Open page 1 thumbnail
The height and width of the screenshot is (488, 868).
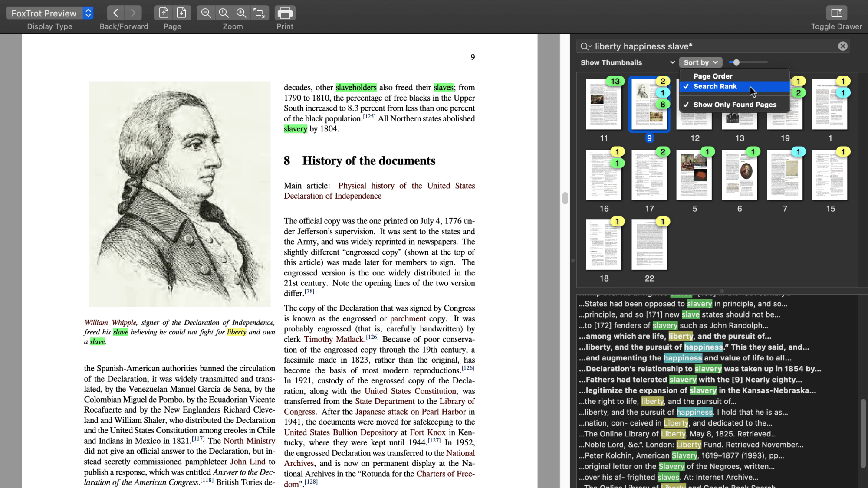click(829, 105)
